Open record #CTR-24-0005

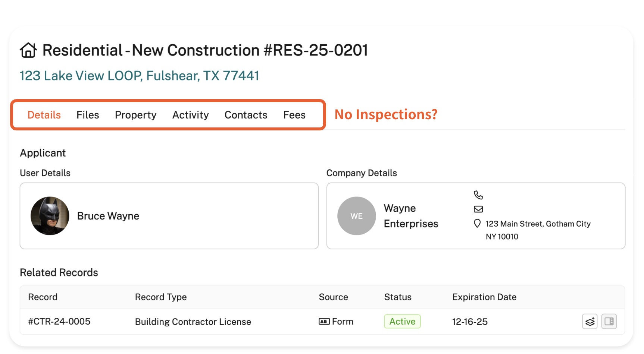point(59,322)
